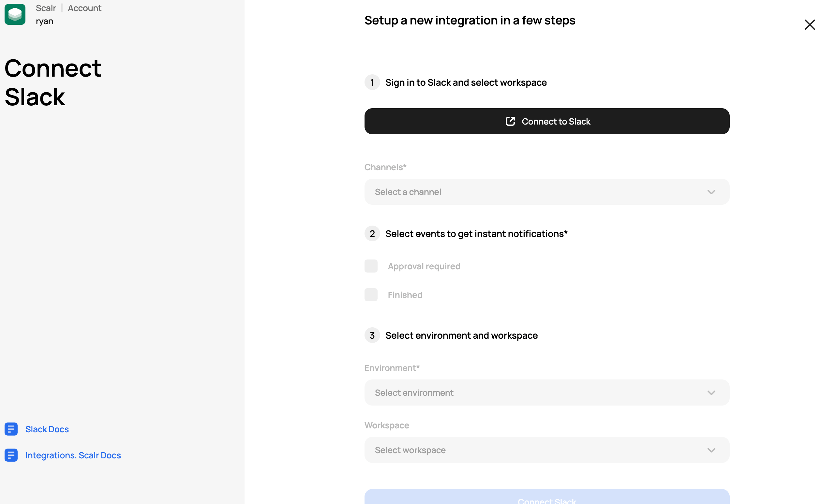
Task: Click the Connect Slack submit button
Action: point(547,498)
